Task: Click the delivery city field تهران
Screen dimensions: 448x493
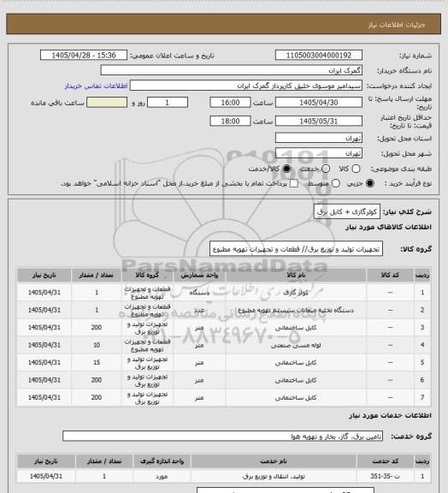Action: click(x=319, y=153)
